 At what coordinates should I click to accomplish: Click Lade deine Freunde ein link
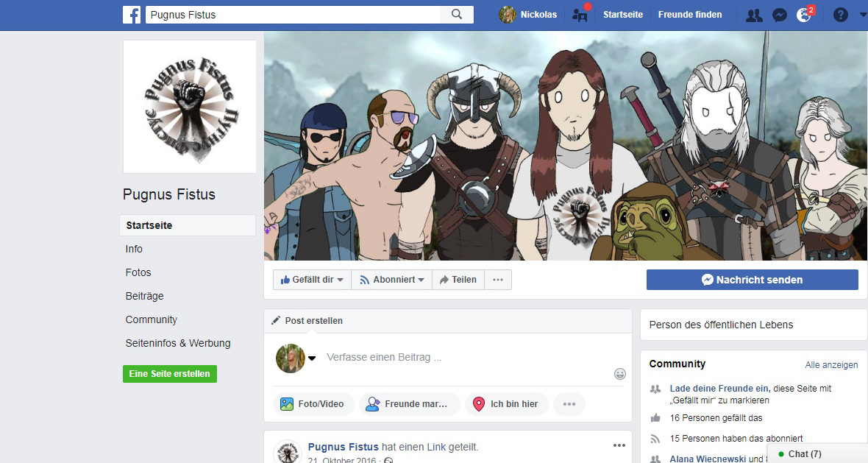click(719, 389)
